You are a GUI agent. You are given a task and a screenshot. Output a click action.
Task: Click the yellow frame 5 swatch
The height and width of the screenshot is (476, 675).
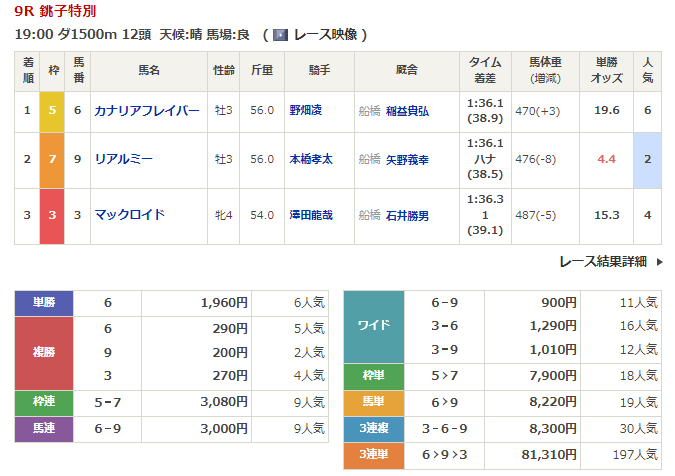(52, 110)
